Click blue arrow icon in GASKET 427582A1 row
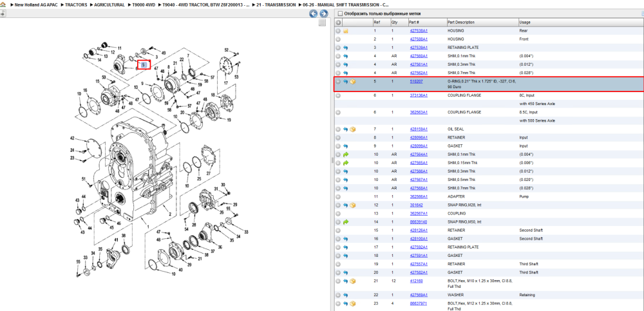644x311 pixels. [x=345, y=272]
